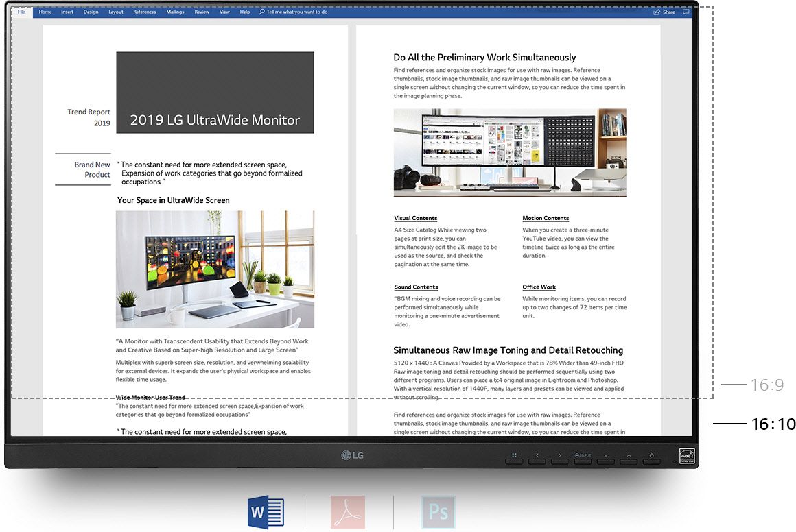796x532 pixels.
Task: Click the paragraph starting 'A4 Size Catalog While viewing'
Action: [446, 247]
